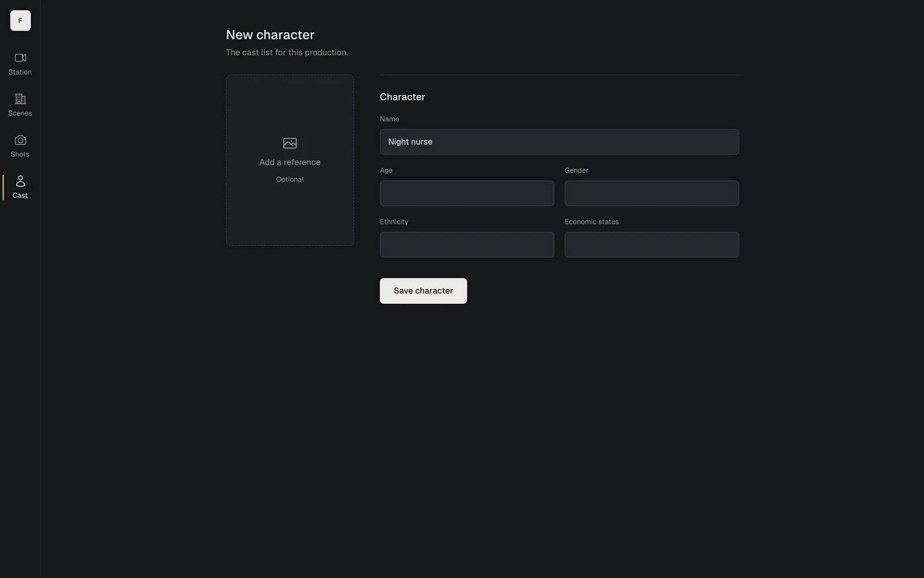Click into the Gender input field

tap(651, 193)
